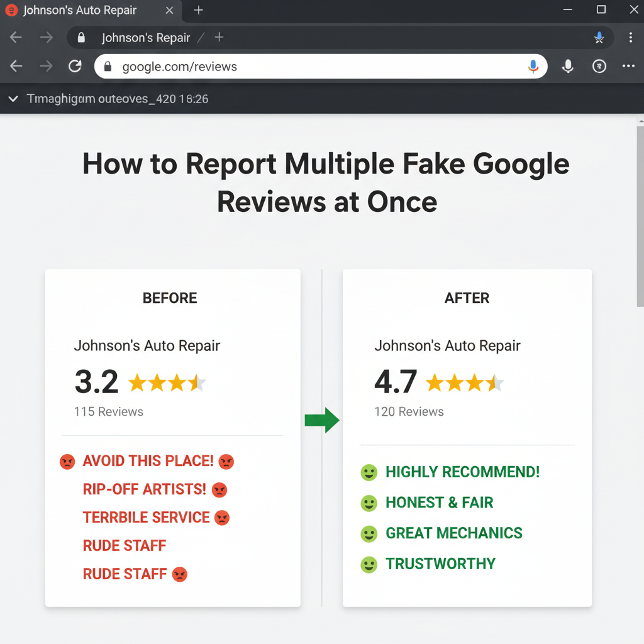
Task: Go back using arrow beside reload button
Action: click(16, 66)
